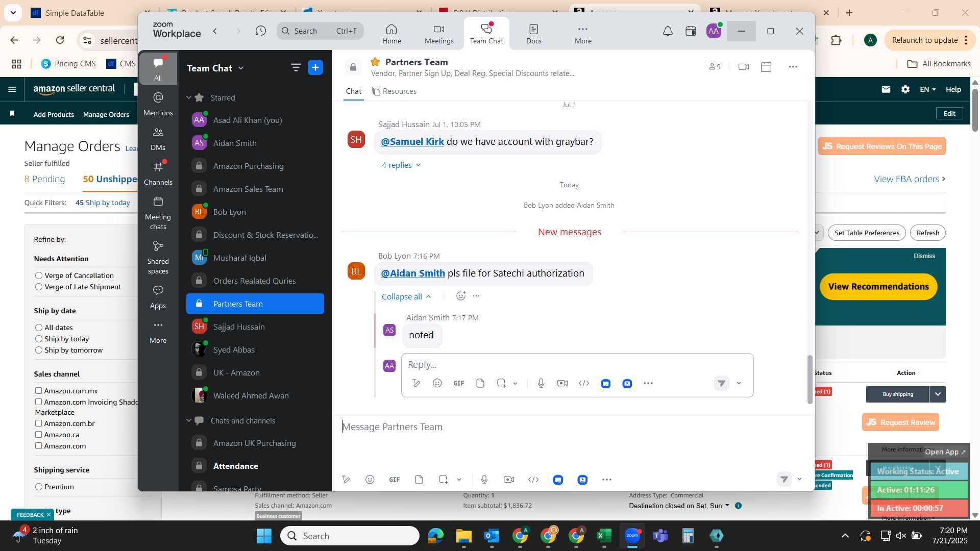The width and height of the screenshot is (980, 551).
Task: Open Mentions in Zoom sidebar
Action: (158, 104)
